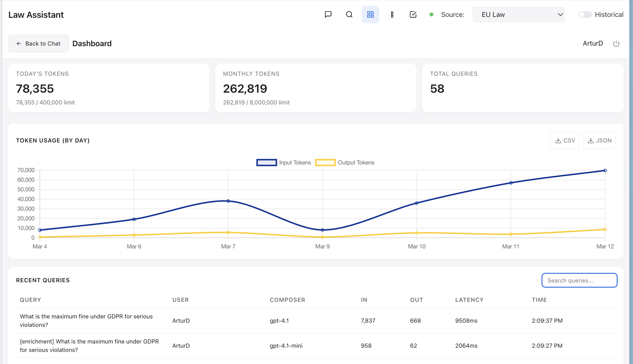Screen dimensions: 633x364
Task: Click the Back to Chat button
Action: 38,43
